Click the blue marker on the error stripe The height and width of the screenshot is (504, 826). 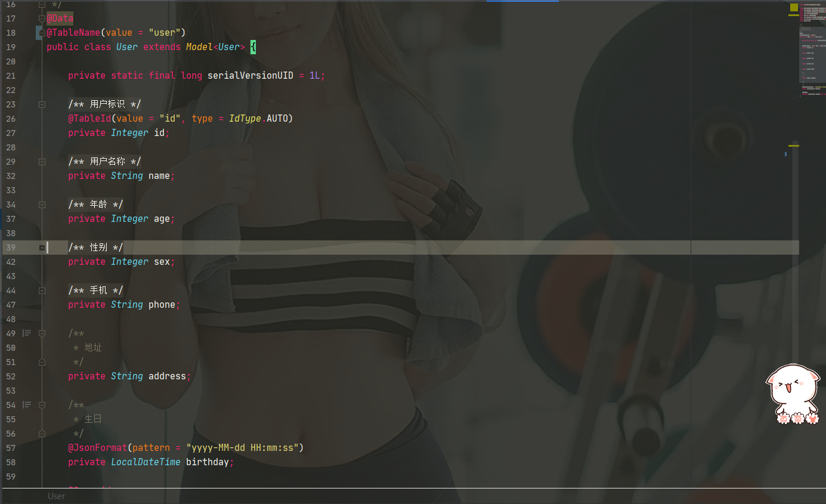tap(786, 153)
